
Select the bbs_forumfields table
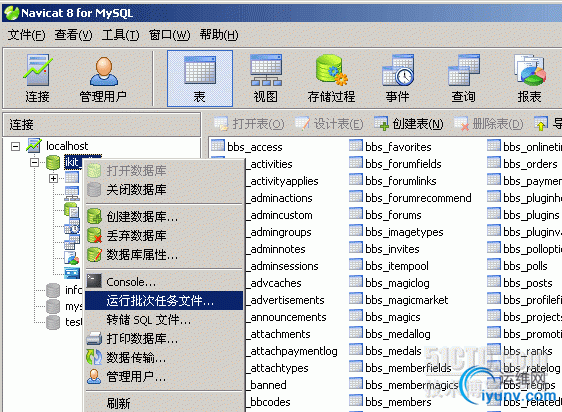tap(395, 164)
